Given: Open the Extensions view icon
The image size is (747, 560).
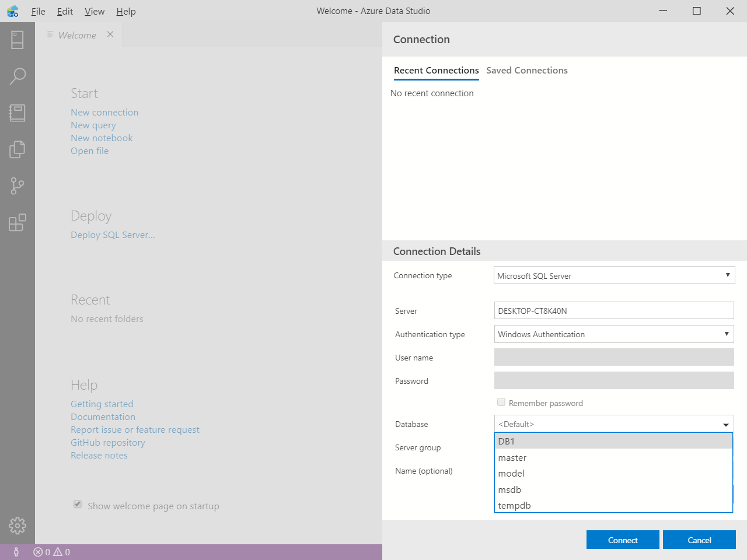Looking at the screenshot, I should (x=18, y=222).
